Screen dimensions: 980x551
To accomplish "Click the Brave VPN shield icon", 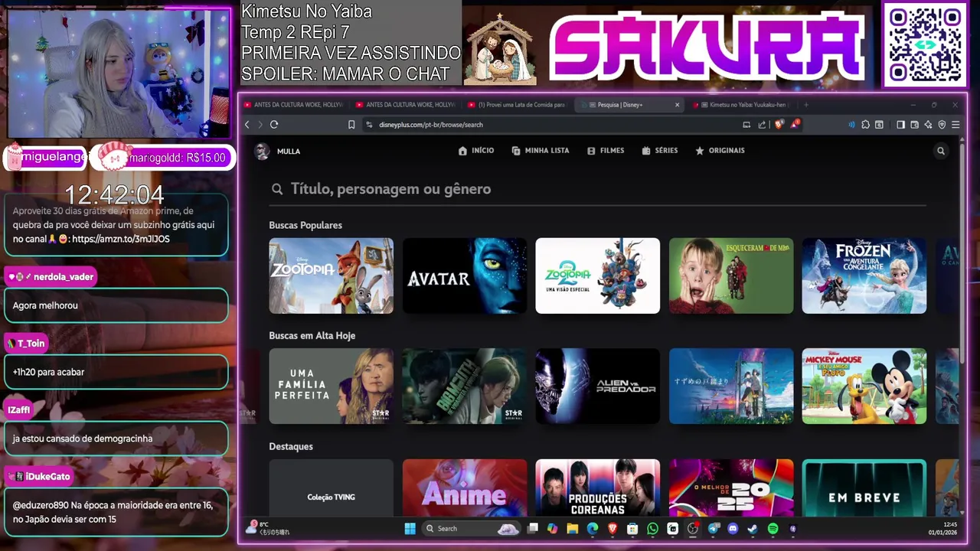I will [942, 125].
